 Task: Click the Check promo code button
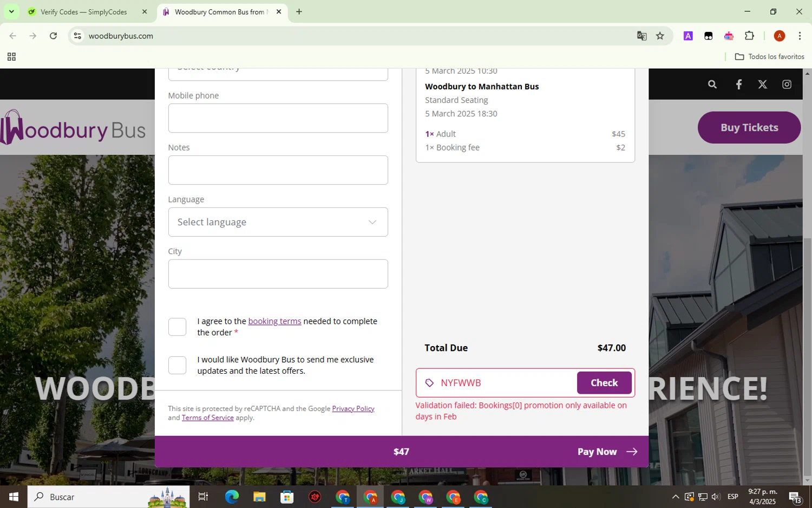point(604,383)
